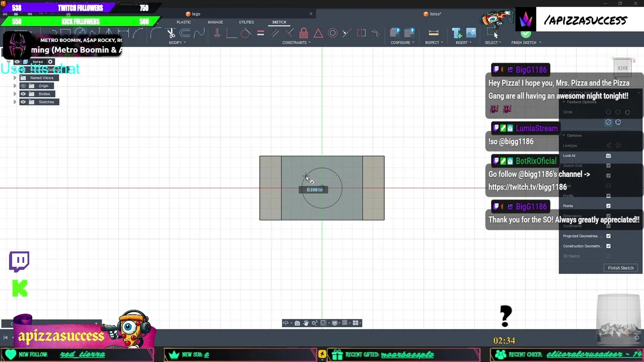Toggle visibility of torso component
The width and height of the screenshot is (644, 362).
tap(17, 62)
